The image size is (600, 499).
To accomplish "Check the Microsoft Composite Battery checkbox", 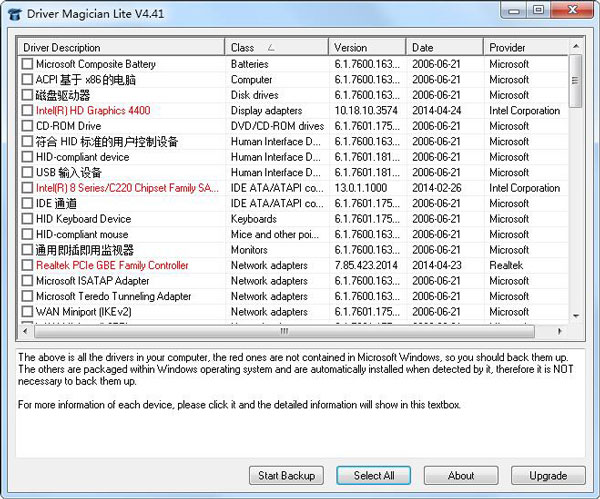I will [x=27, y=64].
